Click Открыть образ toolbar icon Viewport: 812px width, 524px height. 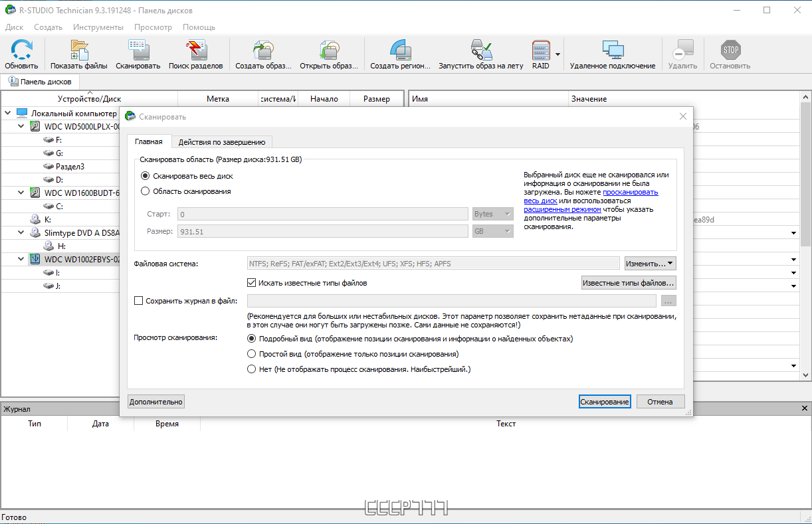click(330, 50)
